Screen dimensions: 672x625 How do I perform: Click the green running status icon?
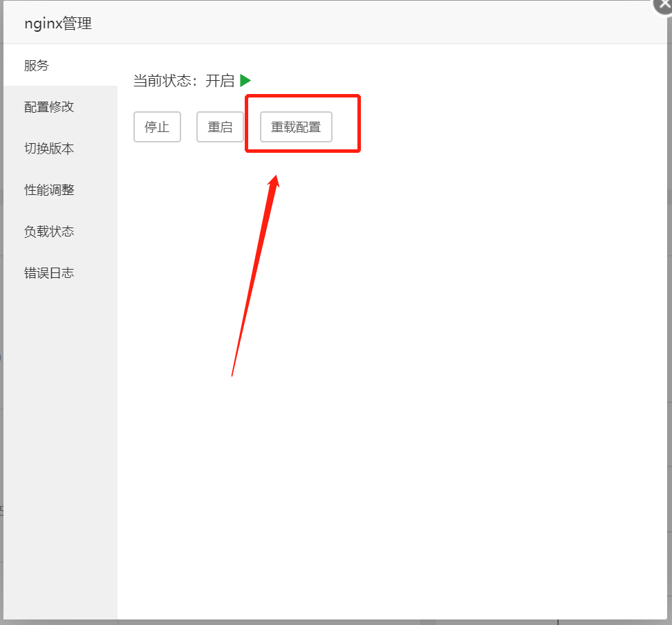[x=245, y=80]
